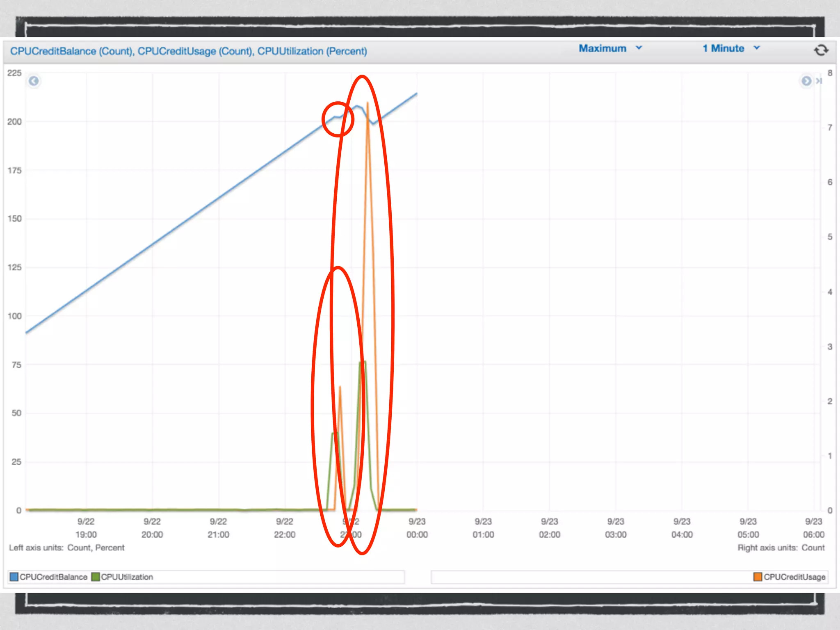Click the top of the larger green CPUUtilization peak

(x=363, y=362)
